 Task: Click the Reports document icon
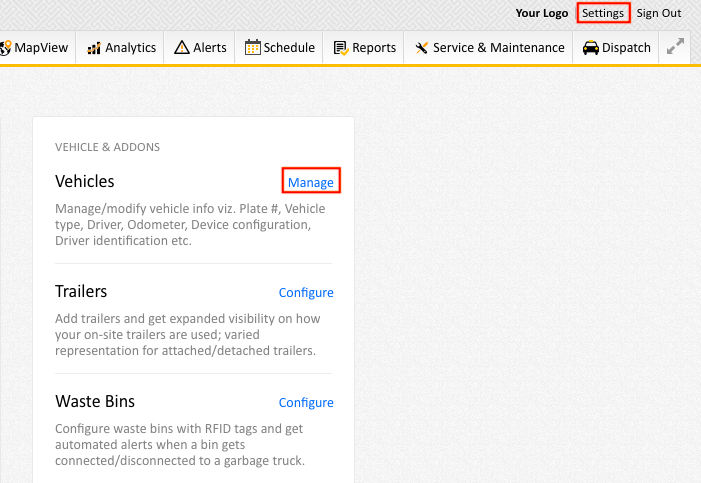341,48
